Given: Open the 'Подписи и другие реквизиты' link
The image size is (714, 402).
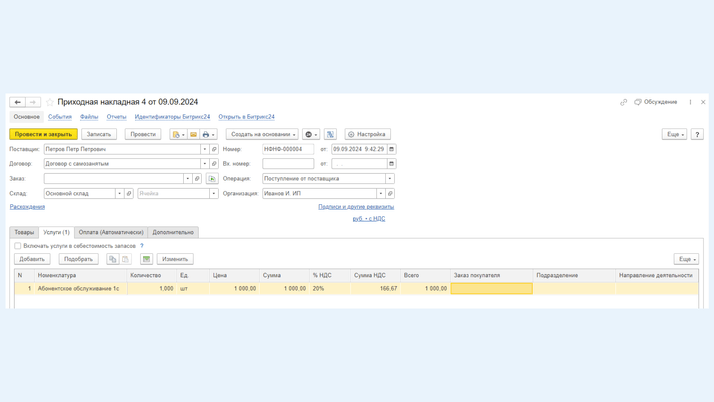Looking at the screenshot, I should pyautogui.click(x=356, y=207).
